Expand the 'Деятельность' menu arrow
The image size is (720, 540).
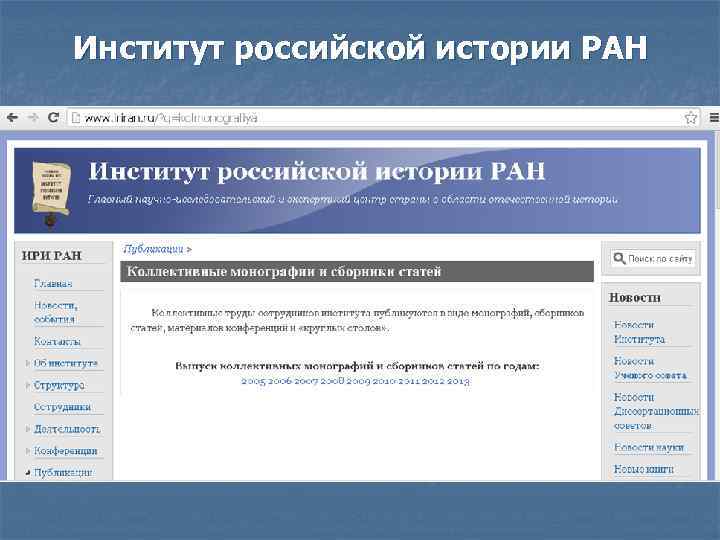(28, 429)
